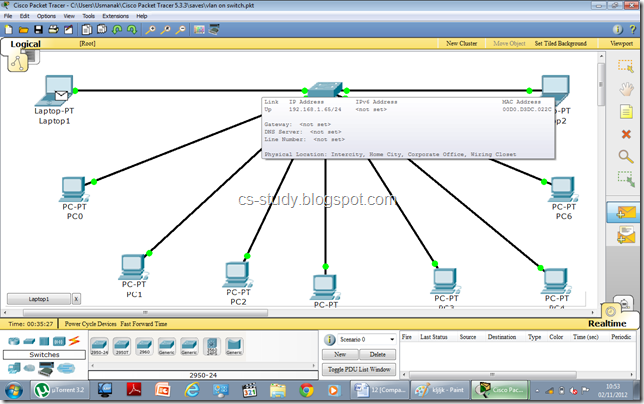Select Connections lightning bolt category icon
Viewport: 644px width, 404px height.
click(74, 341)
